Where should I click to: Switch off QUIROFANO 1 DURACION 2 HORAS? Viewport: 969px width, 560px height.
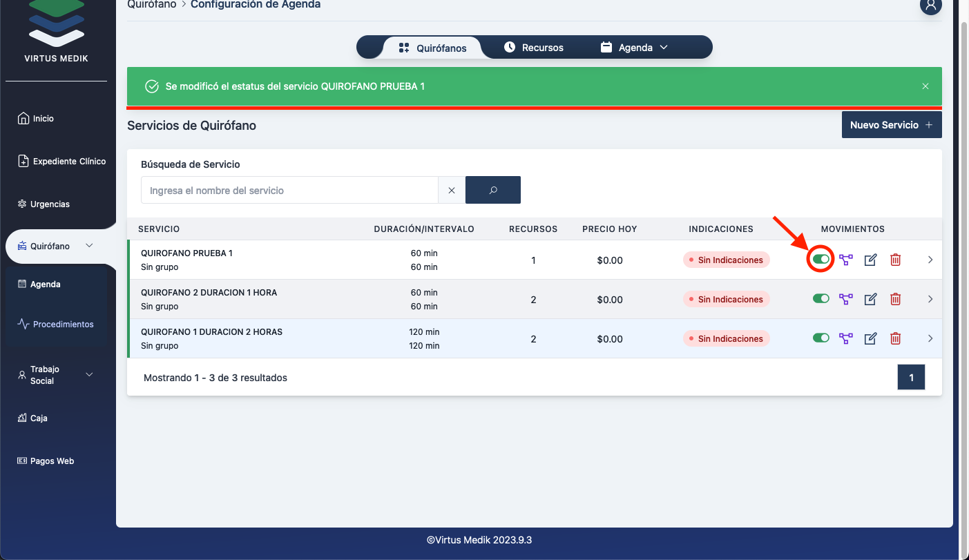click(x=821, y=338)
